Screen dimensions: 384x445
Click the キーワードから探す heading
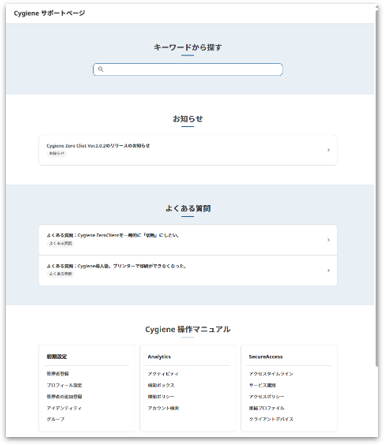(188, 47)
